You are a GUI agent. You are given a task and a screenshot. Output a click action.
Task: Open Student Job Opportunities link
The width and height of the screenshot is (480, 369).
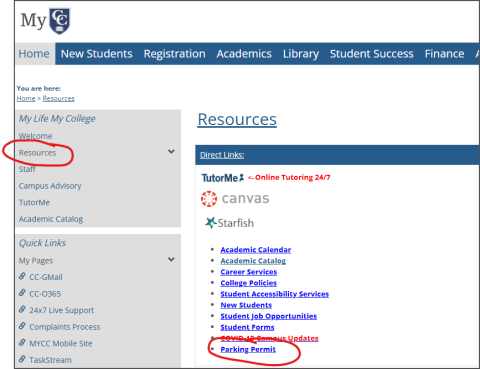269,316
